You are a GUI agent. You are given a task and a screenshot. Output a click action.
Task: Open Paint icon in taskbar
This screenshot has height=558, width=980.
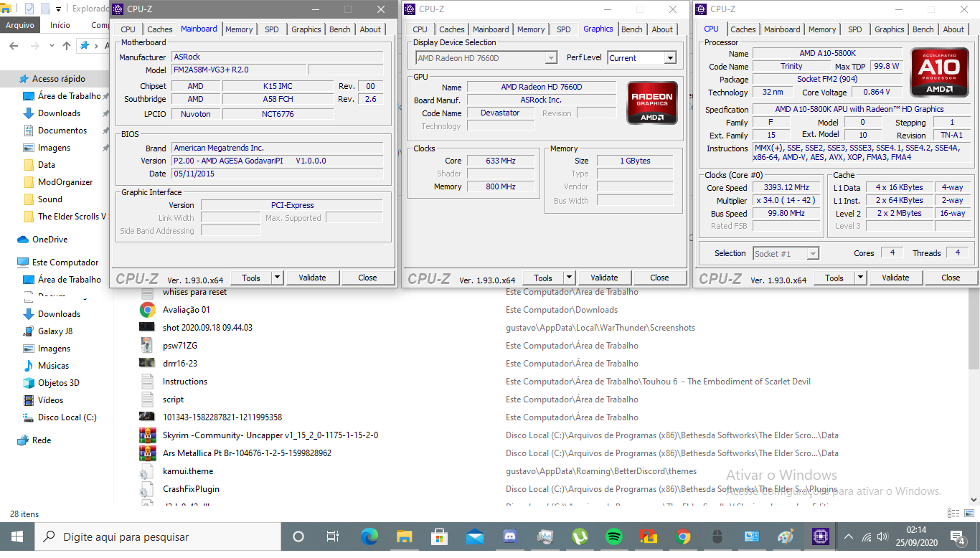tap(786, 536)
